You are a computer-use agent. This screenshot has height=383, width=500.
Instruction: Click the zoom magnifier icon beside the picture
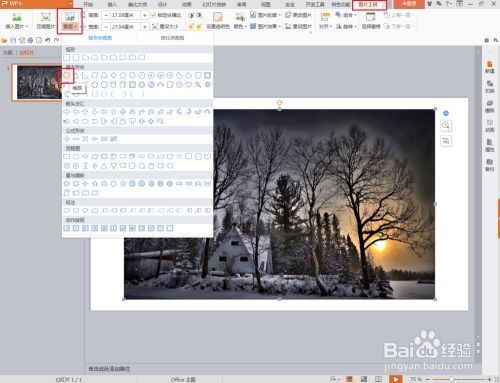pyautogui.click(x=446, y=126)
